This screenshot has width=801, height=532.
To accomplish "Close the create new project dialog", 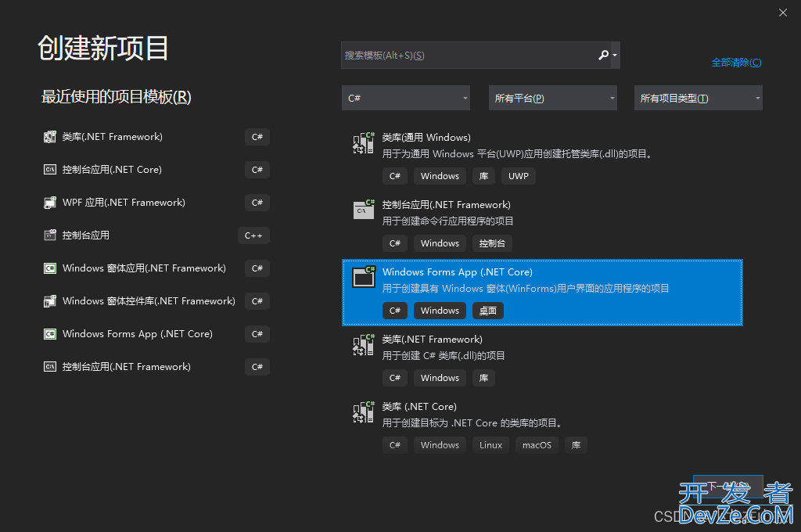I will (783, 13).
